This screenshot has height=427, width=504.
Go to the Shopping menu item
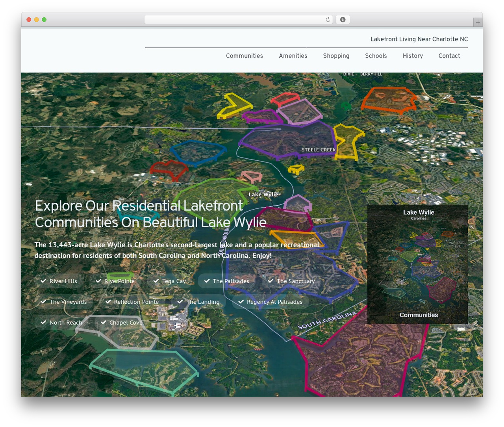(336, 56)
